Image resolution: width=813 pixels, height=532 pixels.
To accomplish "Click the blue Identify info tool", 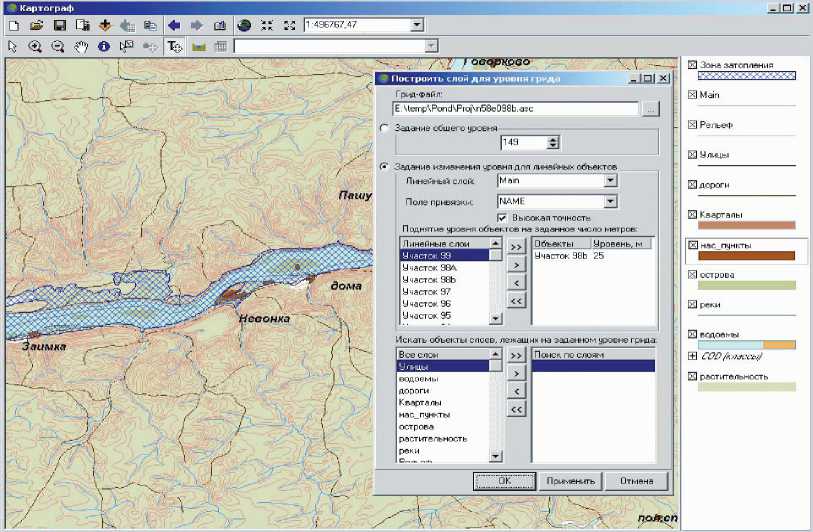I will pyautogui.click(x=103, y=46).
